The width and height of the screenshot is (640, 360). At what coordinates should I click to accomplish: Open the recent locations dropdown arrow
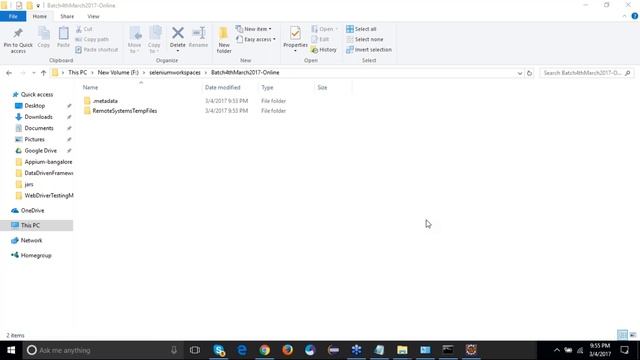click(x=34, y=73)
